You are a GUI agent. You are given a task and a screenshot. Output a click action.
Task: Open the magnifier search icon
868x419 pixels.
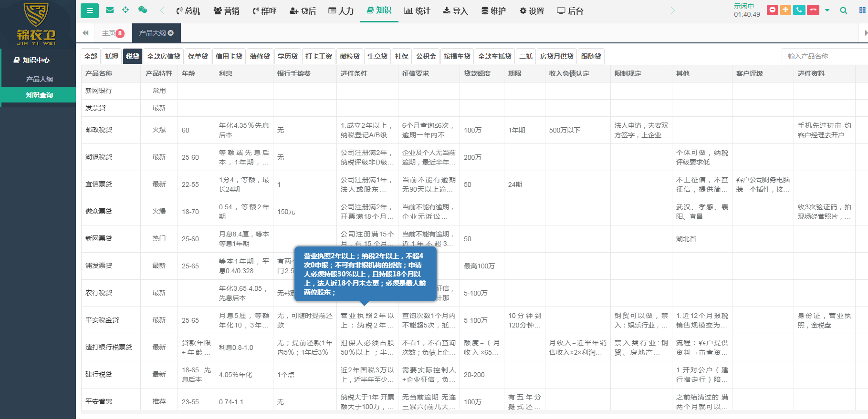(844, 10)
